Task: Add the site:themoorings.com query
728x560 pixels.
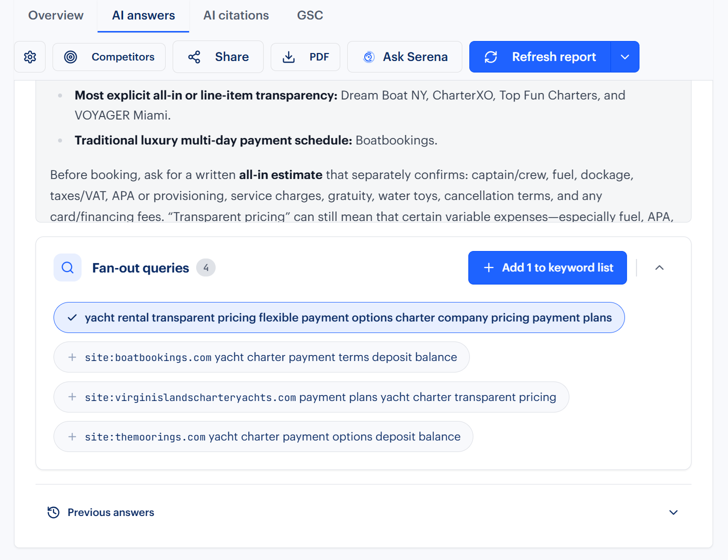Action: click(x=263, y=436)
